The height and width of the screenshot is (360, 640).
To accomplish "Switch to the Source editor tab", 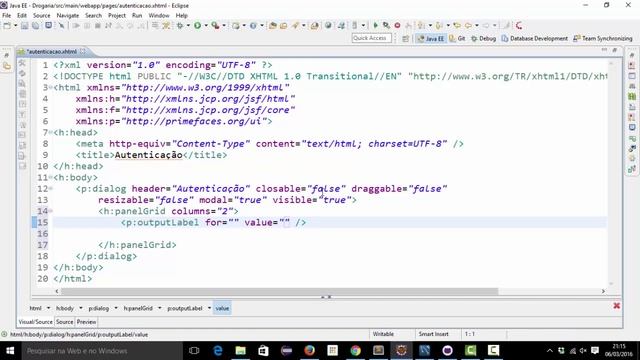I will pyautogui.click(x=64, y=322).
